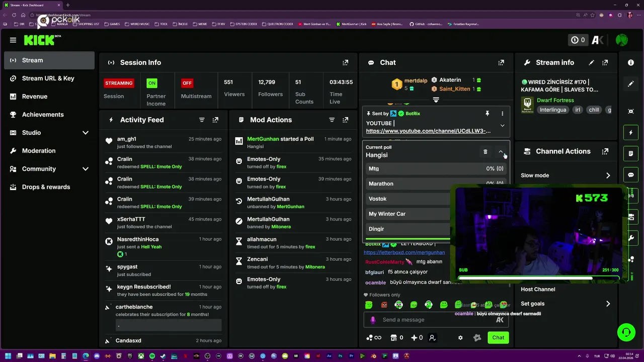Viewport: 644px width, 362px height.
Task: Open the letterboxd.com/mertgunhan link
Action: (404, 252)
